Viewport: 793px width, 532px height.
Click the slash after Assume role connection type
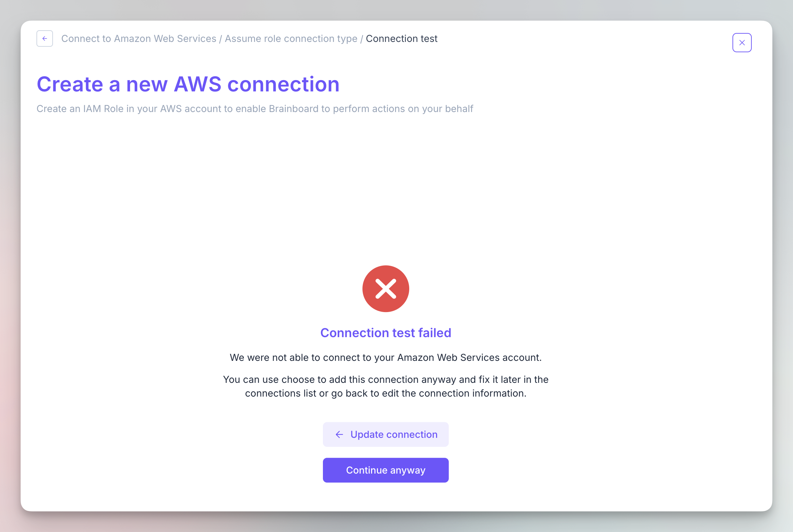point(362,38)
